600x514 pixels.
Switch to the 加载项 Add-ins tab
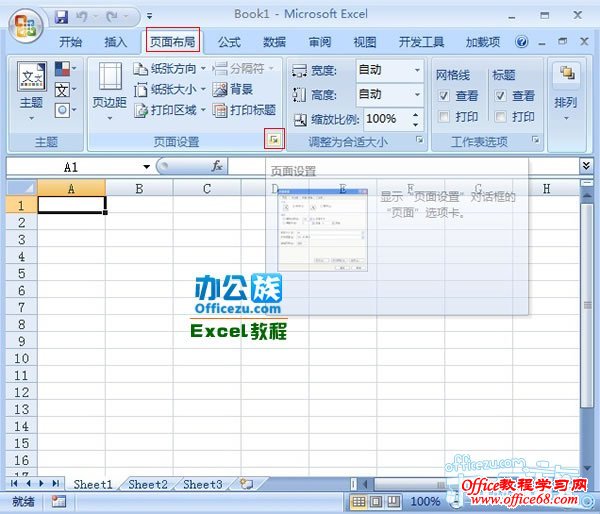pyautogui.click(x=483, y=42)
